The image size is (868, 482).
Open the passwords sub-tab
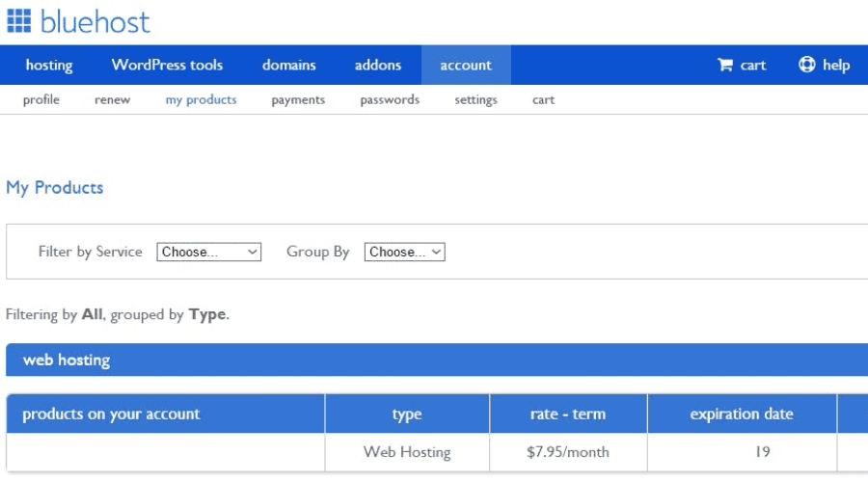point(390,99)
